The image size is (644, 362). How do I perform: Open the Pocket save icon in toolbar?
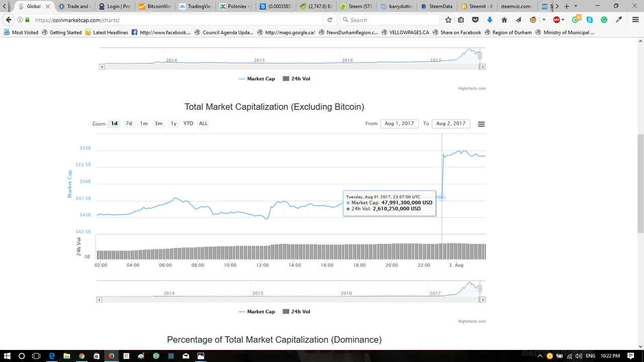[x=475, y=20]
